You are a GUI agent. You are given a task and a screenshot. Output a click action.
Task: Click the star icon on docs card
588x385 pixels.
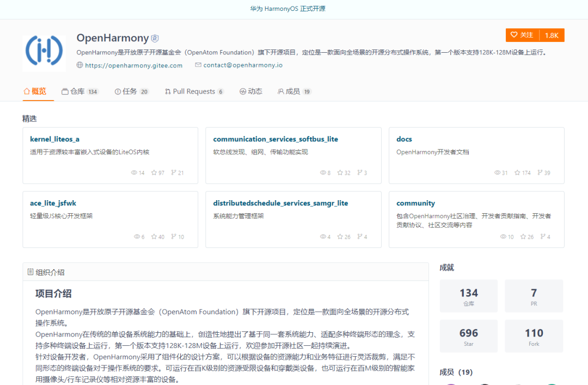(517, 172)
